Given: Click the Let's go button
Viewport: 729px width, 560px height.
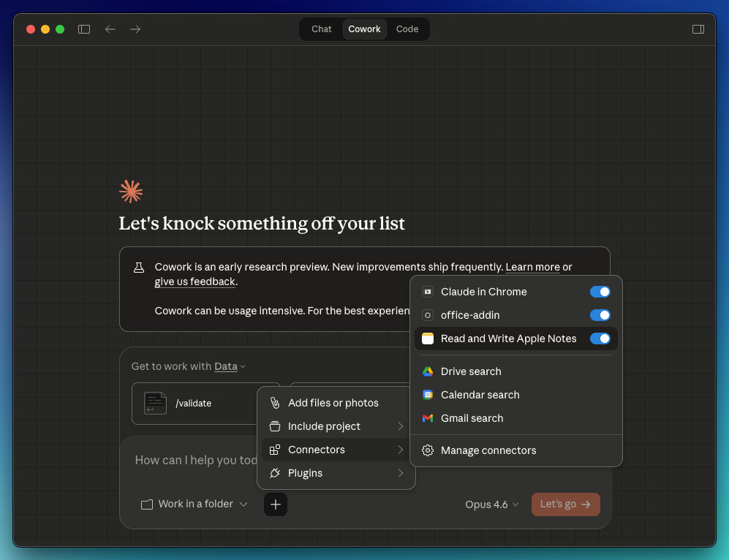Looking at the screenshot, I should pos(565,504).
